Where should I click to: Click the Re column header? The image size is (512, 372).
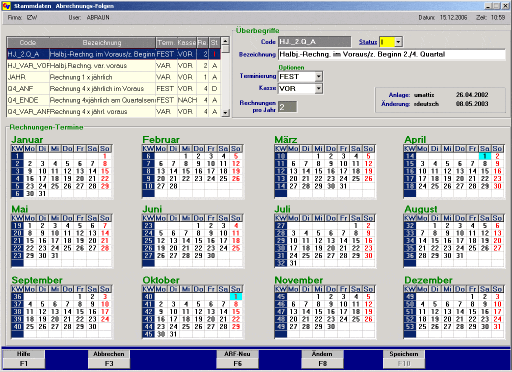[202, 43]
